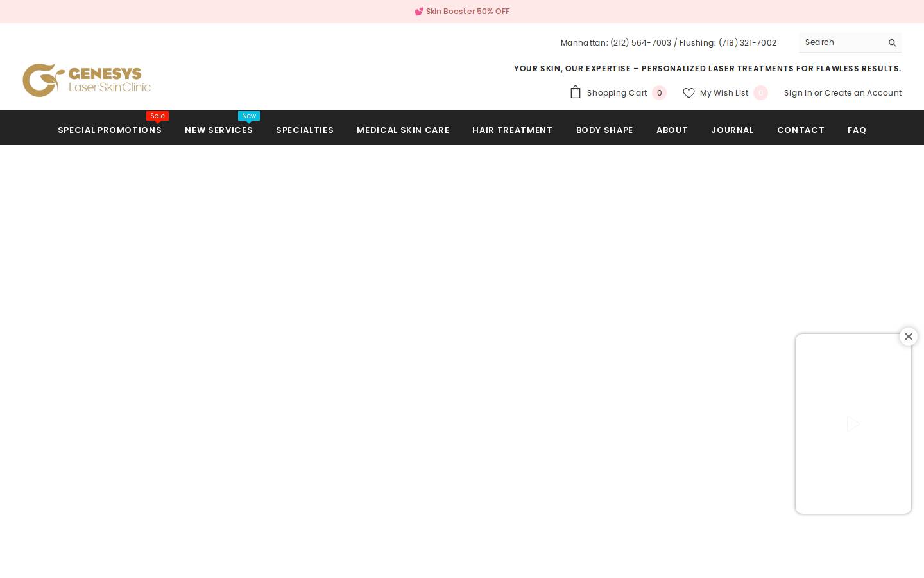This screenshot has height=578, width=924.
Task: Click the shopping cart count badge
Action: [659, 93]
